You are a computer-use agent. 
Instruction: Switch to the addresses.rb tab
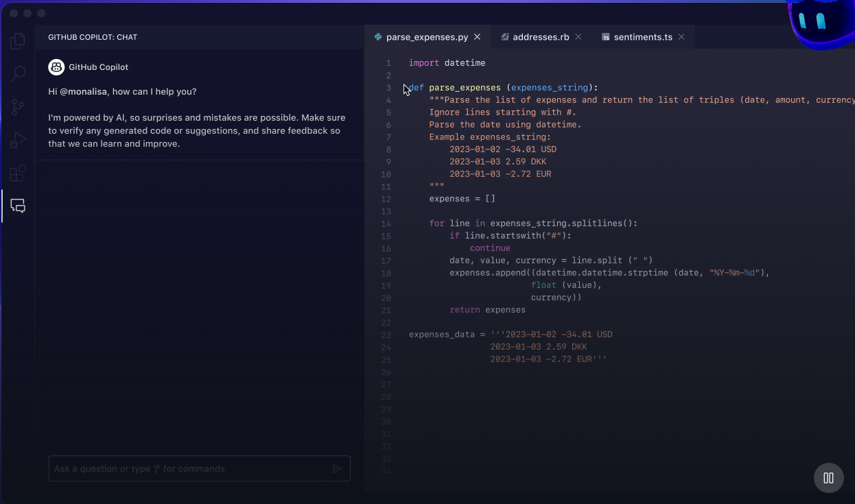pos(541,37)
